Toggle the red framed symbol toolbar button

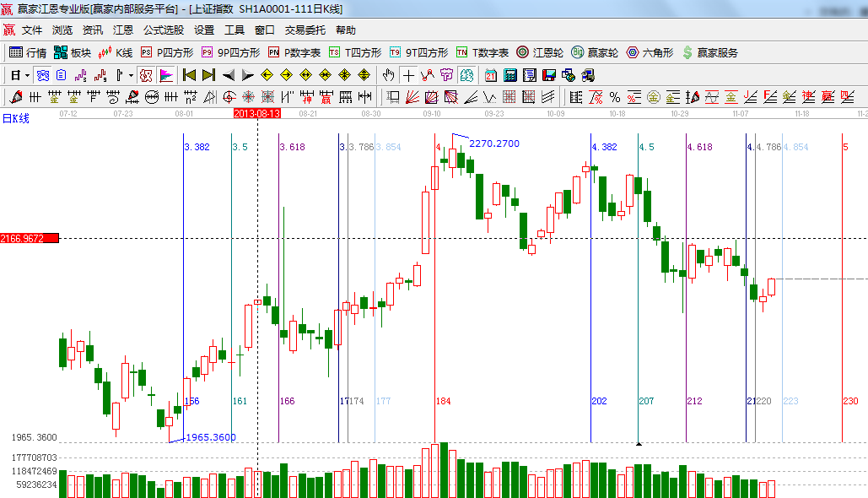coord(146,75)
